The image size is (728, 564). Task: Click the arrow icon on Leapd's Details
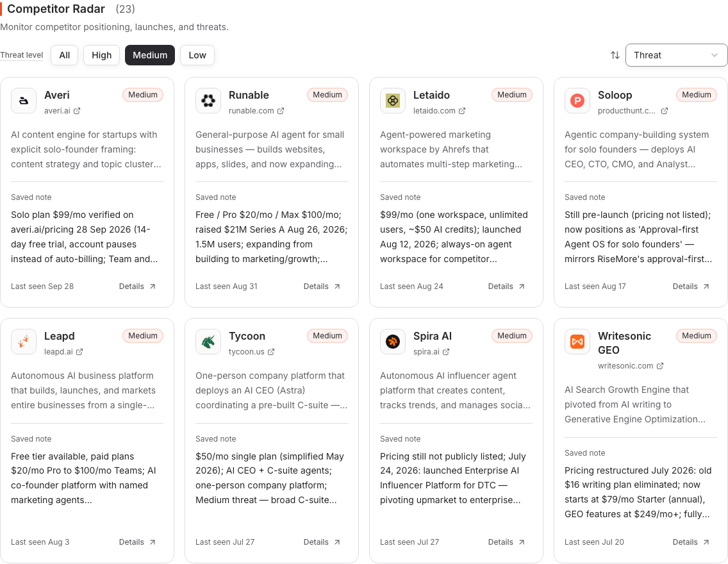(153, 542)
